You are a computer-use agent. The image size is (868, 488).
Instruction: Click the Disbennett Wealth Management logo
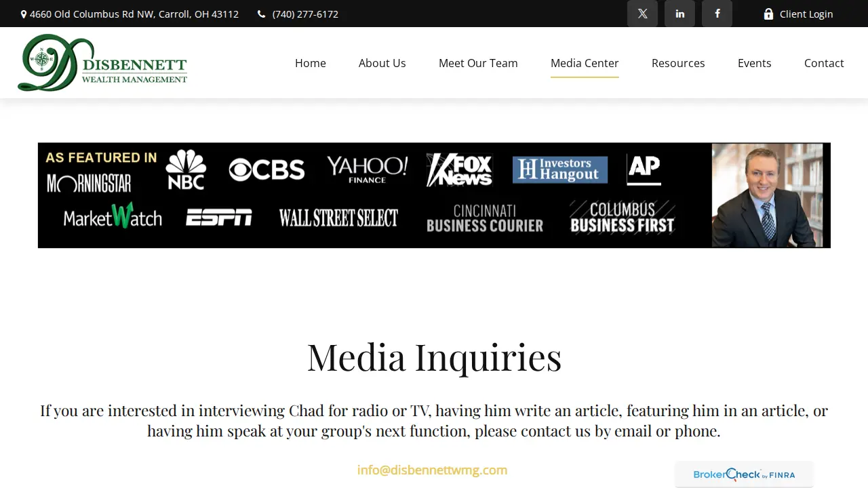102,62
